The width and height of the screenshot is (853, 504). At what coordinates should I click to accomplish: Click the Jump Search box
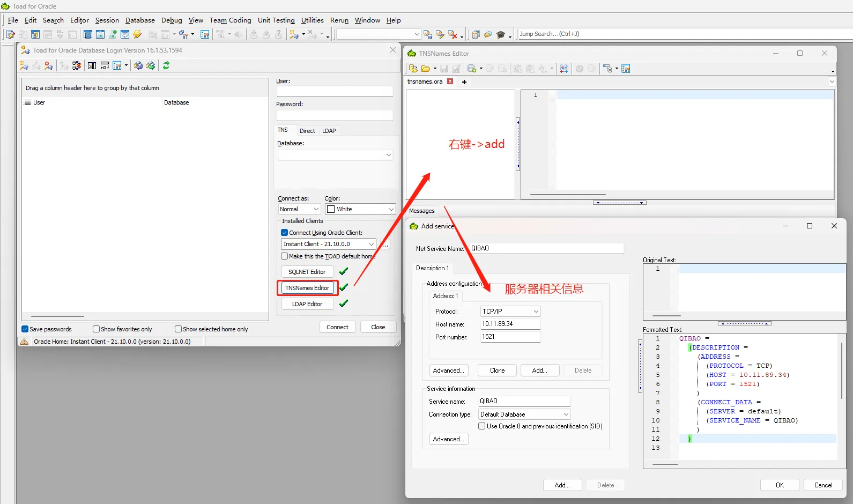click(x=685, y=34)
